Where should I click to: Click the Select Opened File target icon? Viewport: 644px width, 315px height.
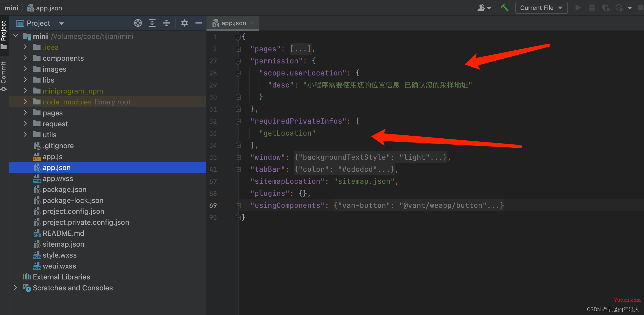pos(138,23)
